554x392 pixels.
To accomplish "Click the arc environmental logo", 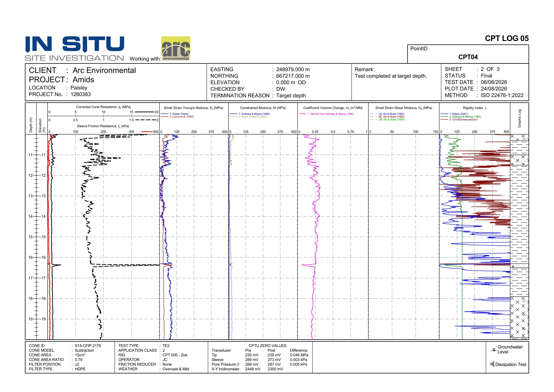I will coord(176,48).
